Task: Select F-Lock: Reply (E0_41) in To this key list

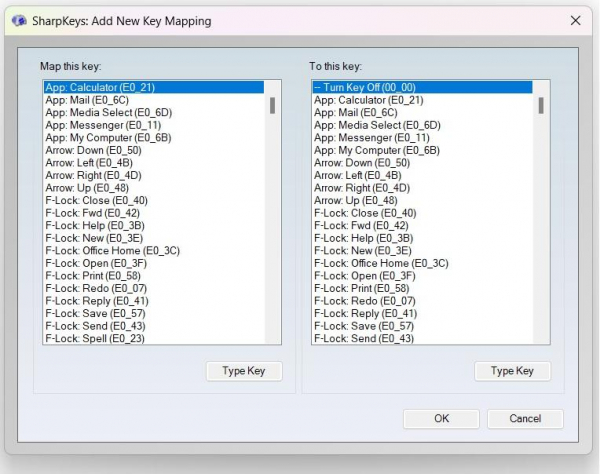Action: click(422, 313)
